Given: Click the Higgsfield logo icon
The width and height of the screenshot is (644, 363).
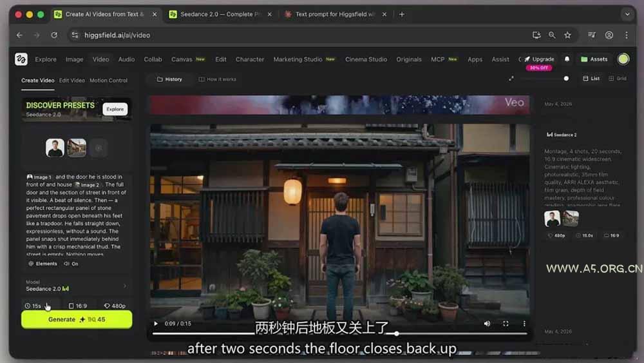Looking at the screenshot, I should tap(21, 59).
